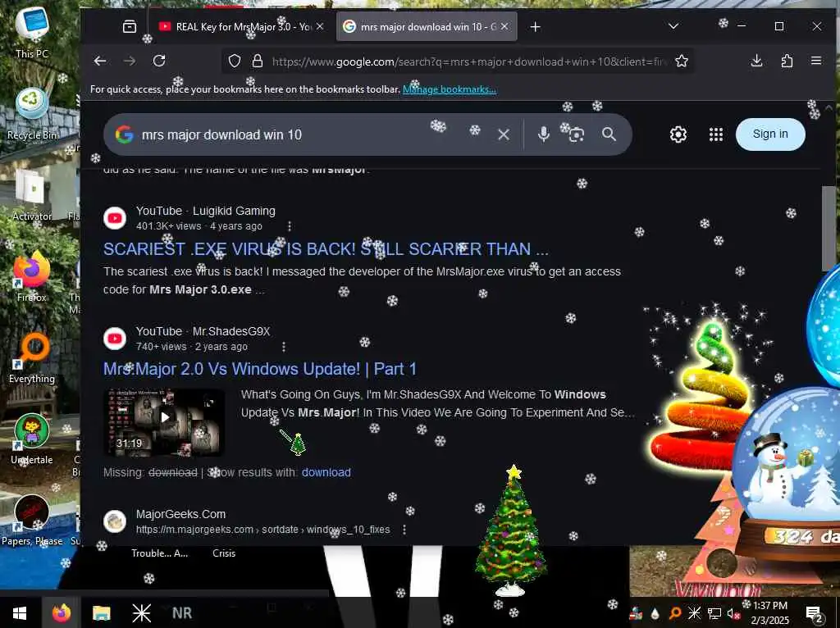The height and width of the screenshot is (628, 840).
Task: Open the Firefox extensions menu
Action: (x=787, y=61)
